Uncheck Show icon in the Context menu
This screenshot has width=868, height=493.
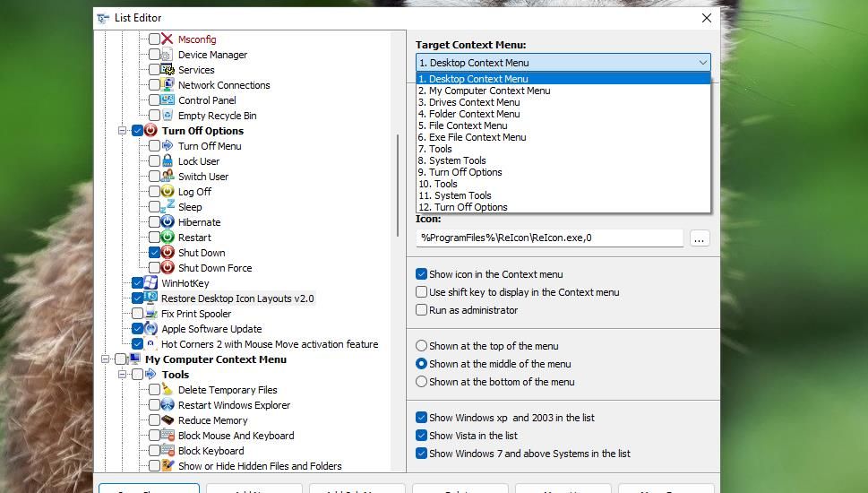[421, 274]
